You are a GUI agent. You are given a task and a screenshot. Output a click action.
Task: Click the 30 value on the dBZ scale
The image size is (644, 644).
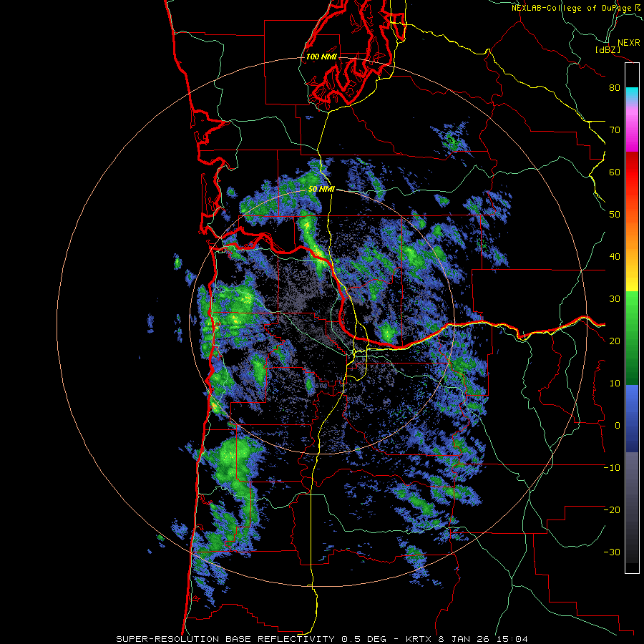tap(615, 299)
